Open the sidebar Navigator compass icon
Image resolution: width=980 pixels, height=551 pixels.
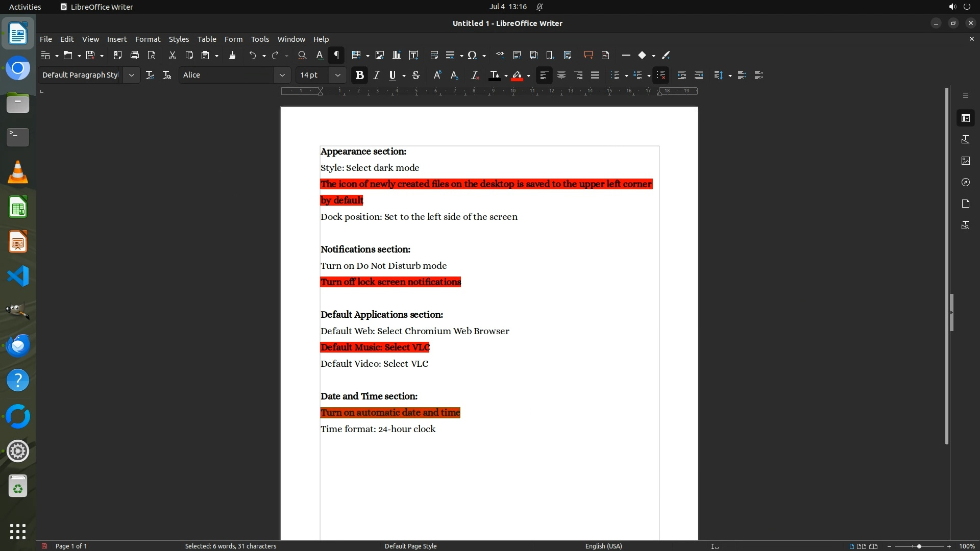[x=965, y=182]
